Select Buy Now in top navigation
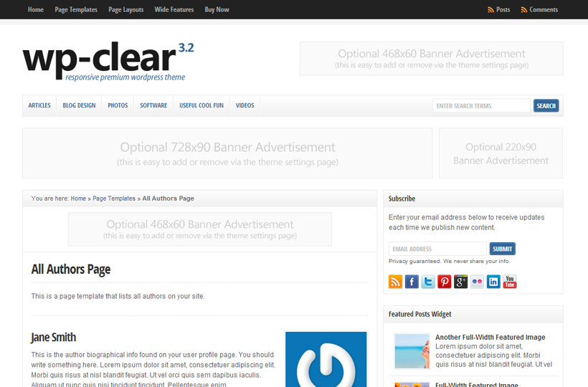This screenshot has height=387, width=588. pyautogui.click(x=217, y=9)
